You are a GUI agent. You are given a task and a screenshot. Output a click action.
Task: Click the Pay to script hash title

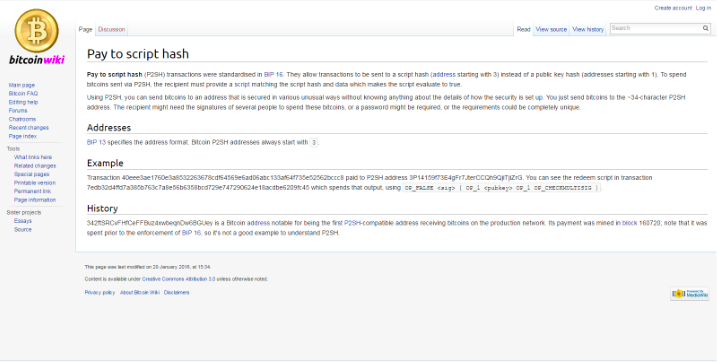[x=138, y=54]
